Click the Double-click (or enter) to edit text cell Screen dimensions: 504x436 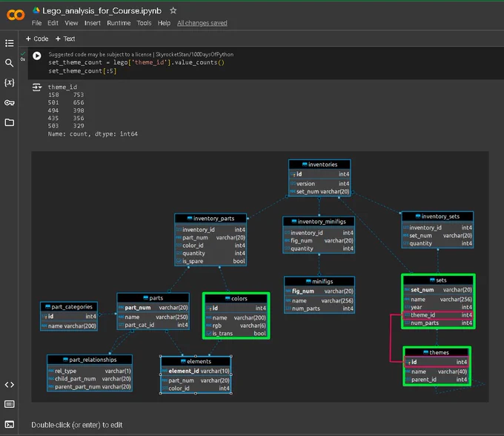pos(77,425)
